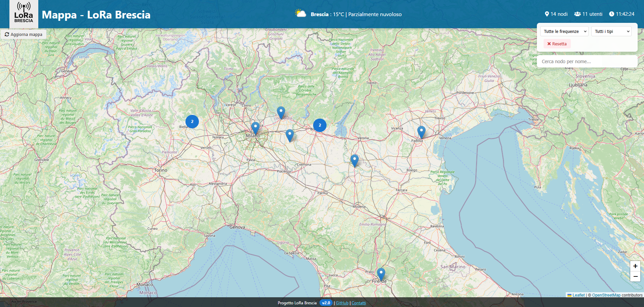Open the GitHub link in footer
644x307 pixels.
[x=342, y=303]
